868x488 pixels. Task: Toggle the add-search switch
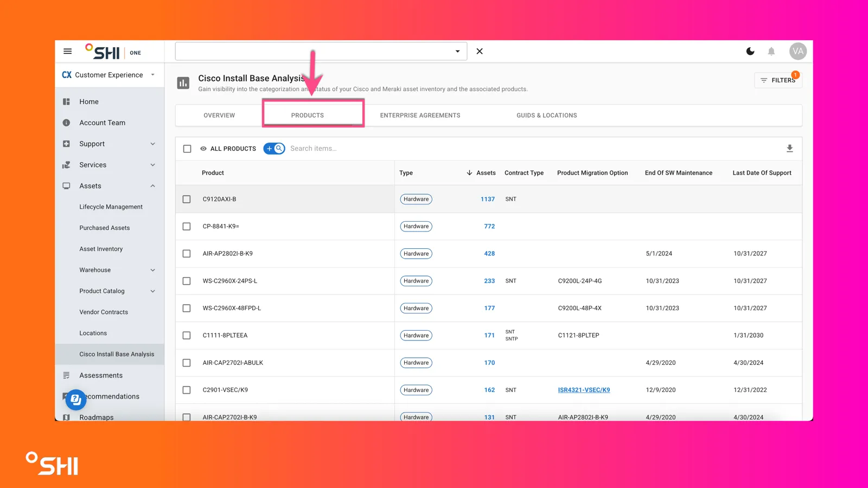coord(274,149)
